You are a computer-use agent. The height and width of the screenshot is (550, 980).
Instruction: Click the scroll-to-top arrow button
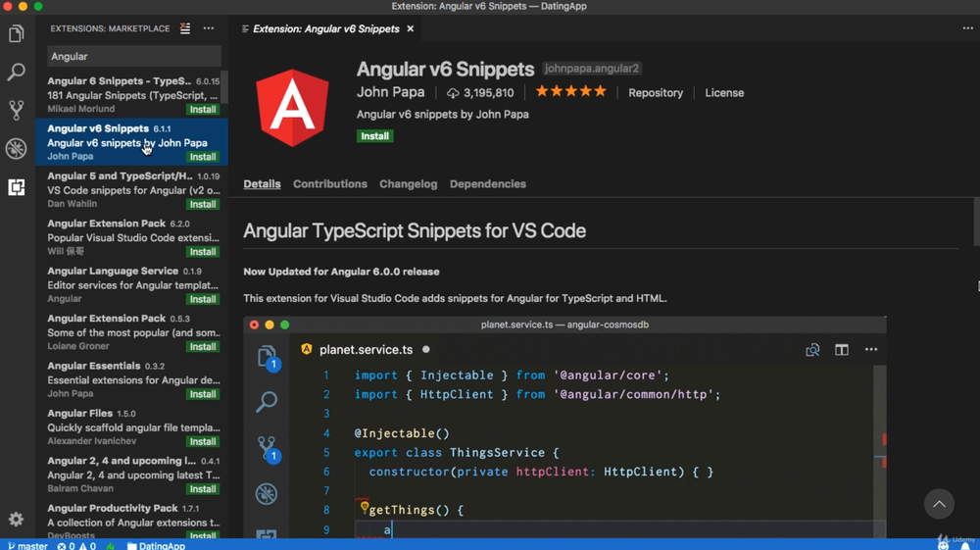pyautogui.click(x=939, y=504)
